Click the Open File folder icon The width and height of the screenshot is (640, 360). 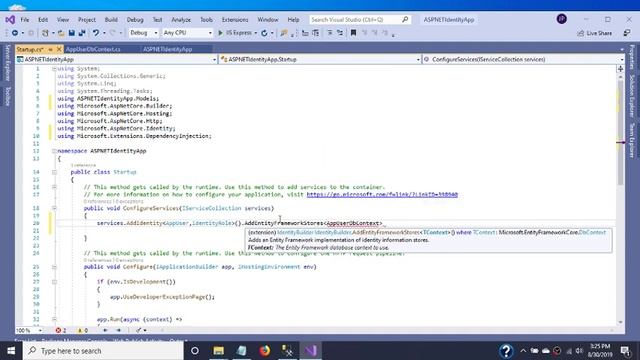(61, 33)
